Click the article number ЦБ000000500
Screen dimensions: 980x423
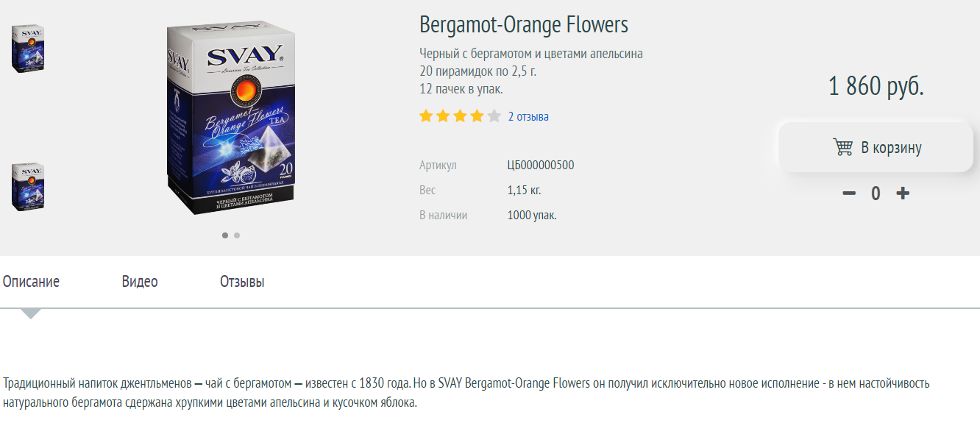[x=541, y=166]
